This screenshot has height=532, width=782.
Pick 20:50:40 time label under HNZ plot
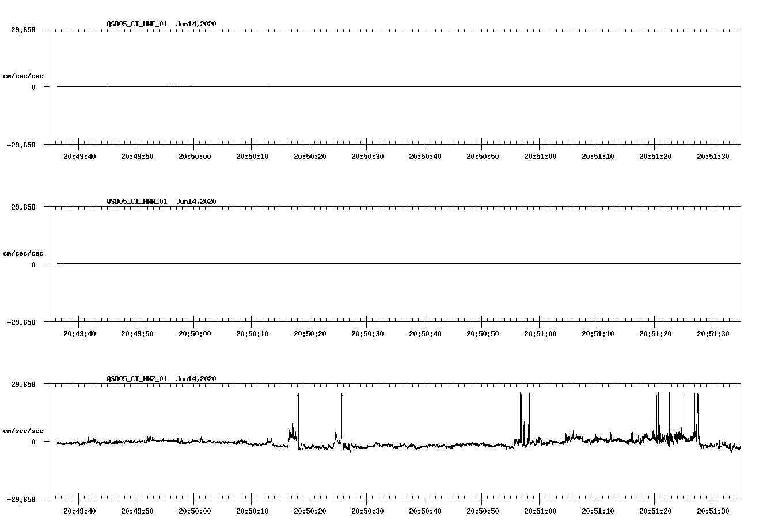point(425,511)
